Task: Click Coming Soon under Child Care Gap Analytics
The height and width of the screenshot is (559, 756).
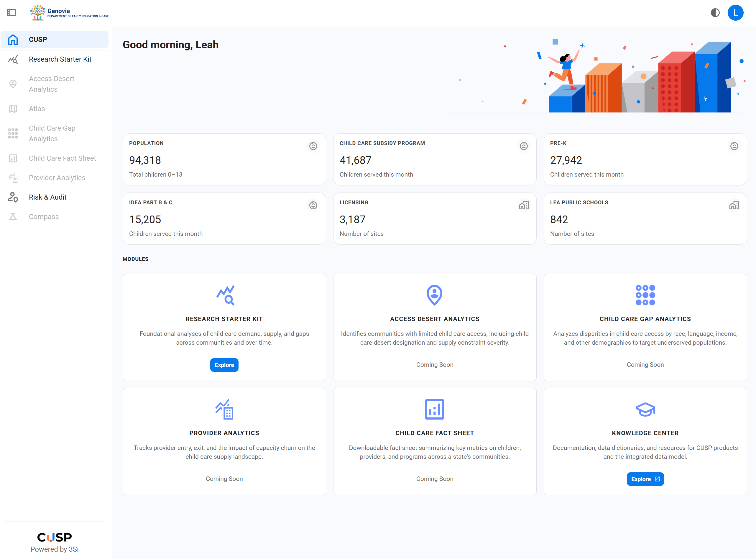Action: pyautogui.click(x=645, y=365)
